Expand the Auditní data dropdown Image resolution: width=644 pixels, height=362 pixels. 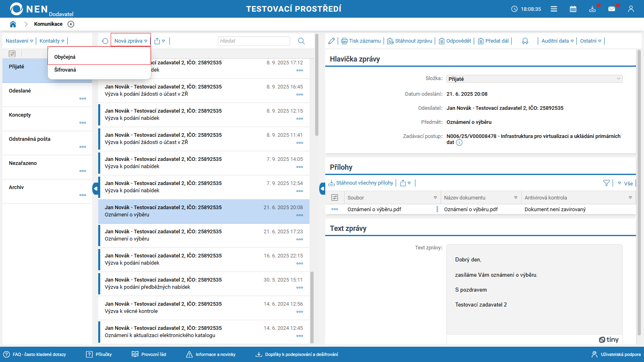pos(557,41)
